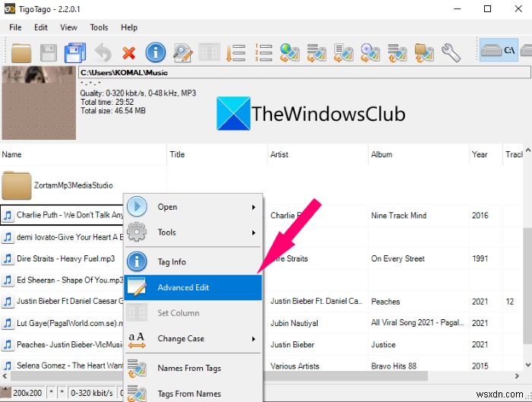Viewport: 532px width, 402px height.
Task: Click the globe with tags toolbar icon
Action: pyautogui.click(x=290, y=52)
